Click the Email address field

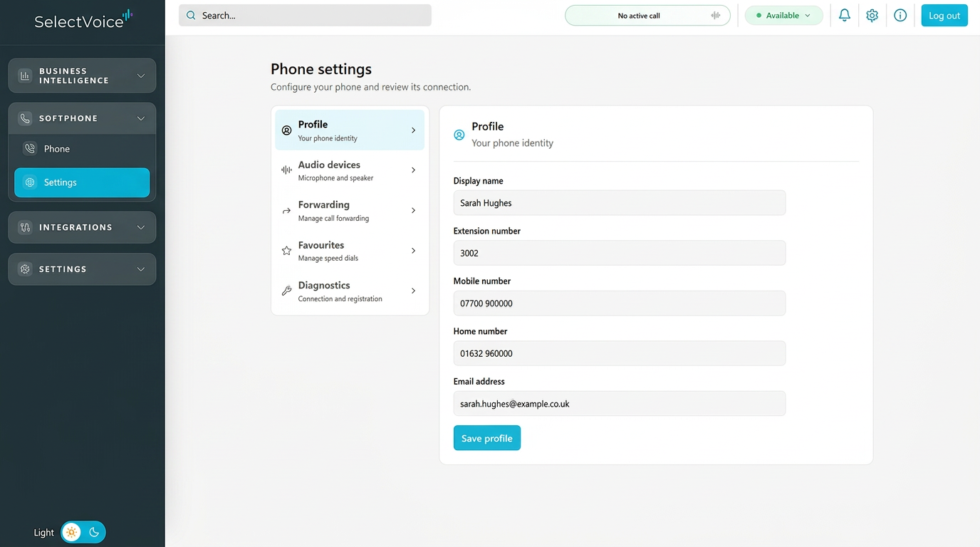tap(620, 404)
